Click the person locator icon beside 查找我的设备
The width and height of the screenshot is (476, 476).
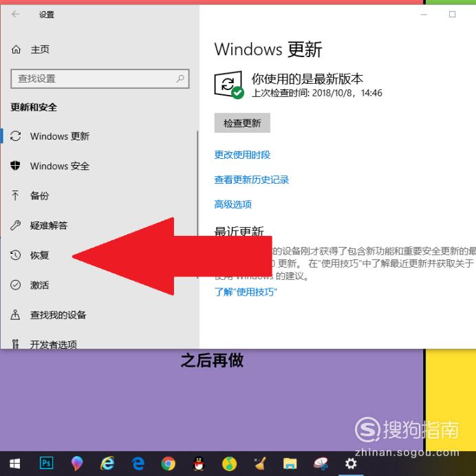click(15, 314)
